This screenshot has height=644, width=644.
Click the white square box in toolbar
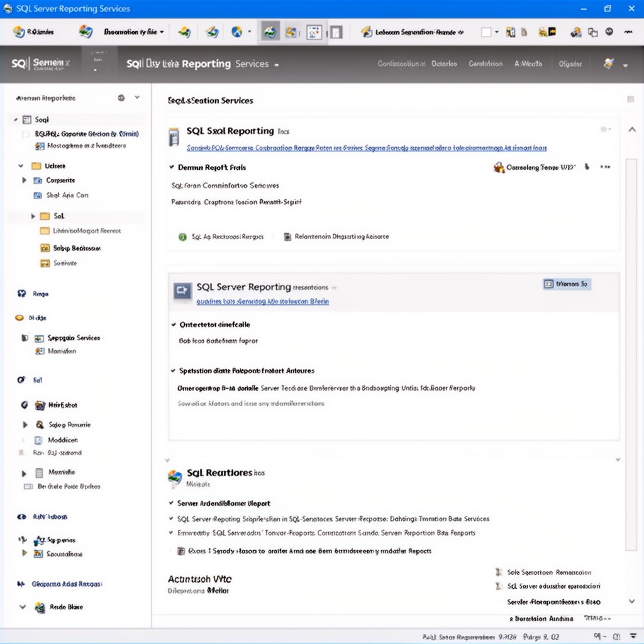[486, 32]
